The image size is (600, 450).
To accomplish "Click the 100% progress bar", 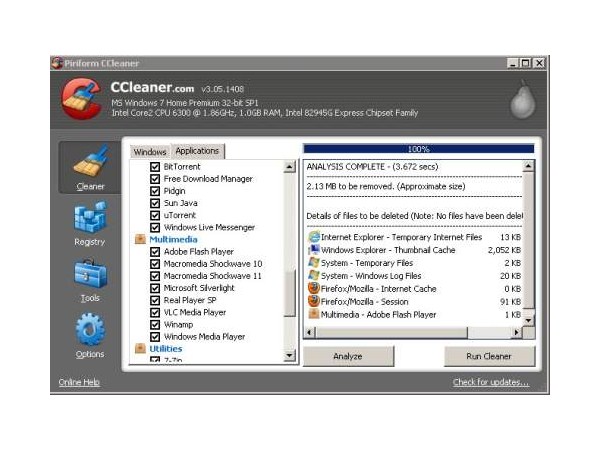I will coord(418,149).
